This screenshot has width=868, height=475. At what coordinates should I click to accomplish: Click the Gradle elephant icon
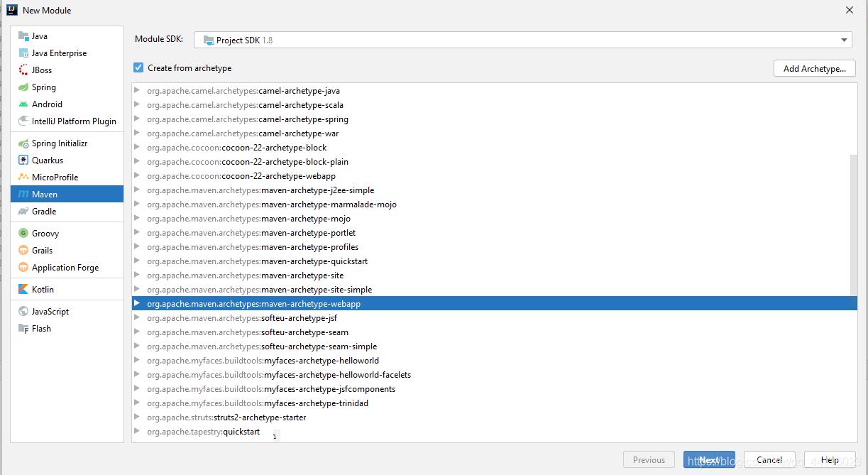pos(23,212)
